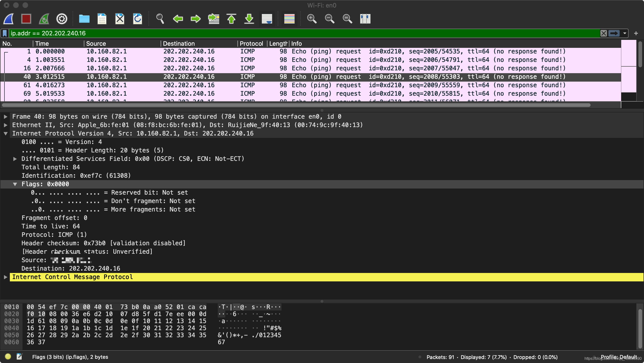Start capture with the shark fin icon
Screen dimensions: 644x363
click(8, 19)
